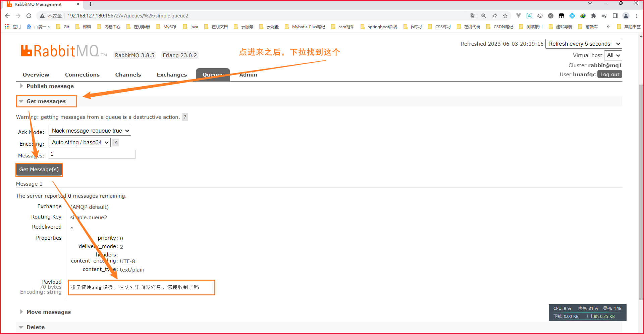
Task: Open the 其他书签 folder
Action: tap(629, 27)
